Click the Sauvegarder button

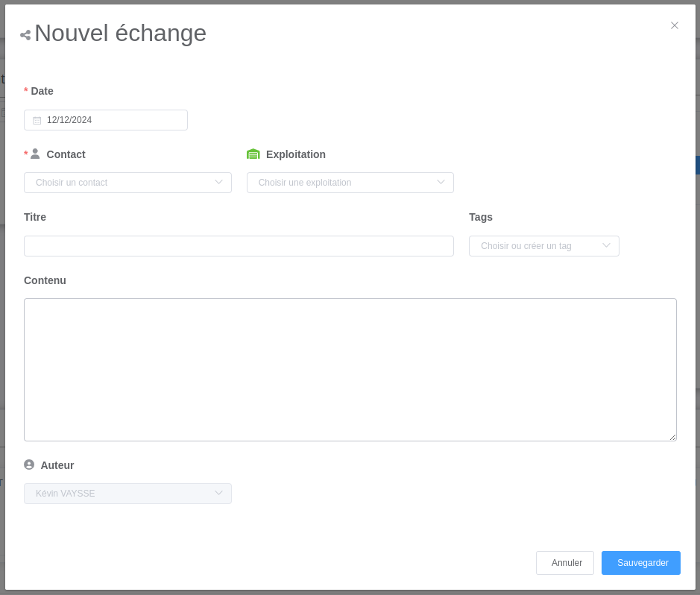pyautogui.click(x=640, y=562)
